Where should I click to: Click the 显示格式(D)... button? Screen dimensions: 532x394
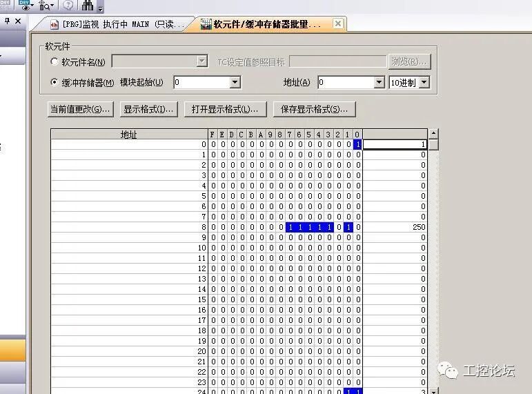click(x=148, y=109)
